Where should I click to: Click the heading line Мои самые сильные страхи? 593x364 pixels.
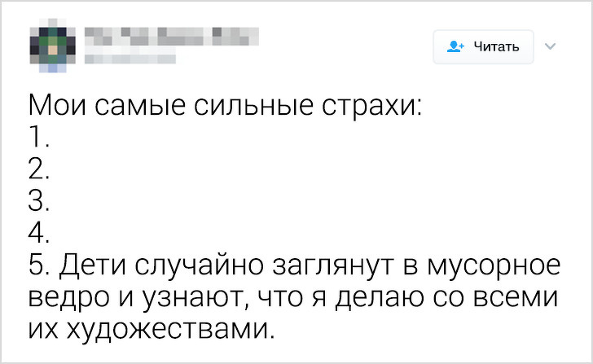pyautogui.click(x=226, y=107)
